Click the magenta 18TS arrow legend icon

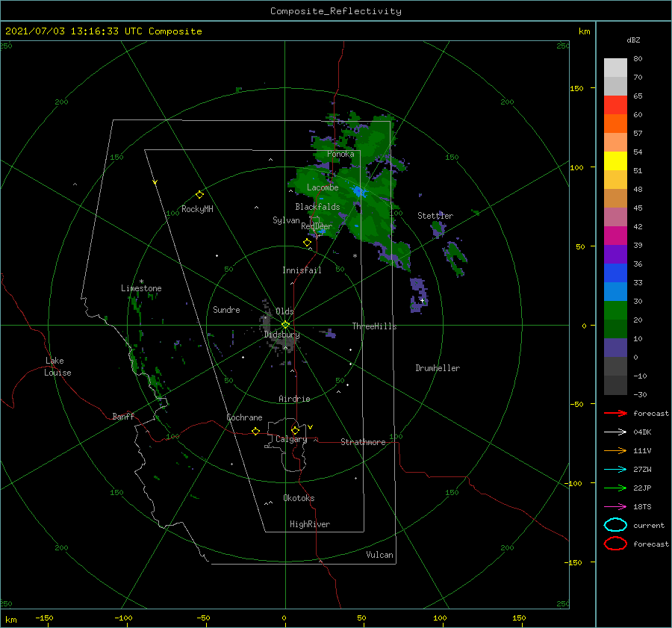(615, 507)
